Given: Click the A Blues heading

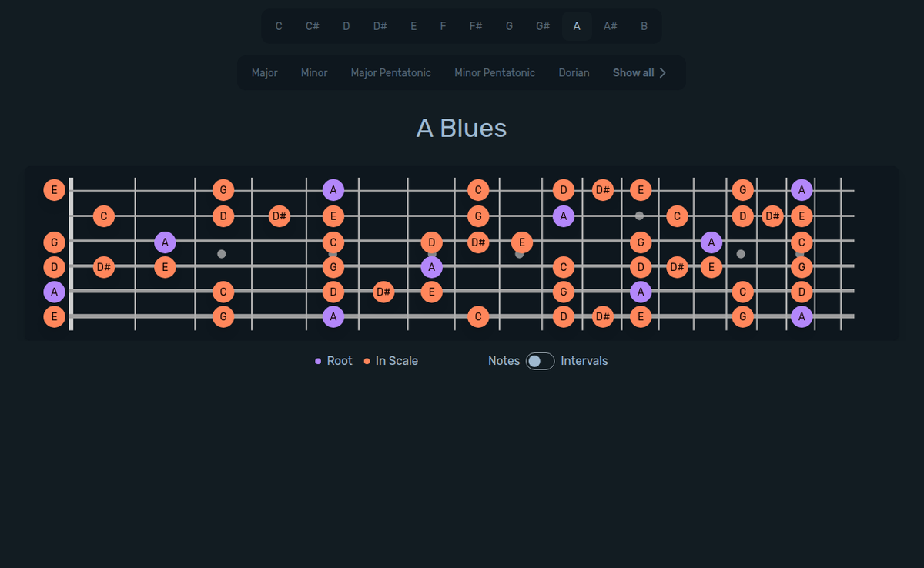Looking at the screenshot, I should 460,128.
